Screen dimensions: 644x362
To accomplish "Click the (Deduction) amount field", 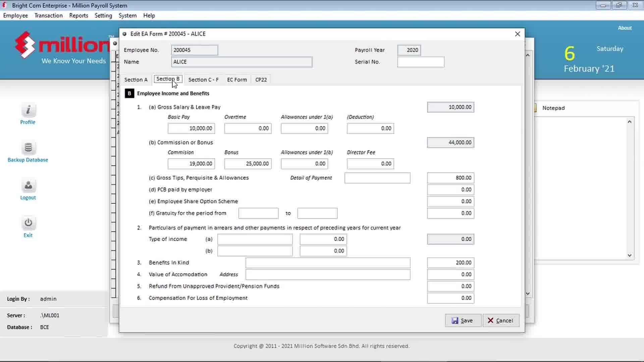I will [x=370, y=128].
